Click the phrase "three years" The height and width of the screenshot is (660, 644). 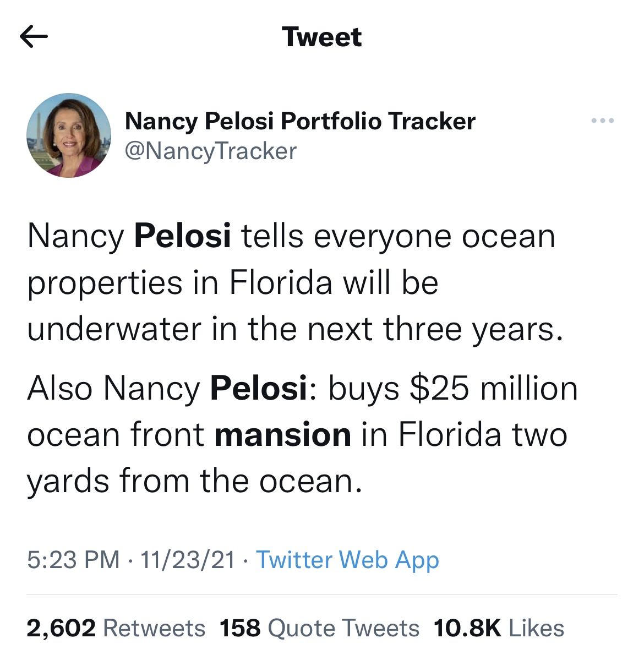tap(473, 329)
